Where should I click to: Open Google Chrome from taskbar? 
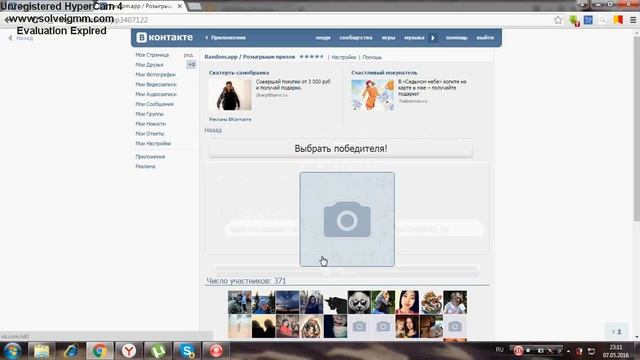[x=99, y=351]
